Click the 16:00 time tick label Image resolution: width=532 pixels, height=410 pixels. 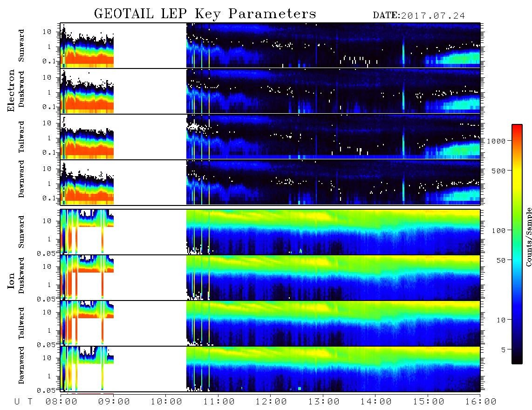click(480, 402)
